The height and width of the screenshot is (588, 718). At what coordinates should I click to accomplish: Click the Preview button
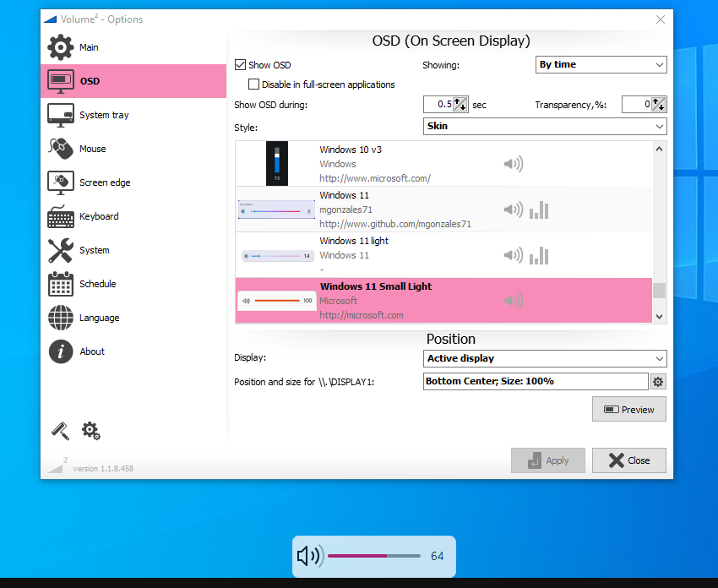pyautogui.click(x=629, y=409)
